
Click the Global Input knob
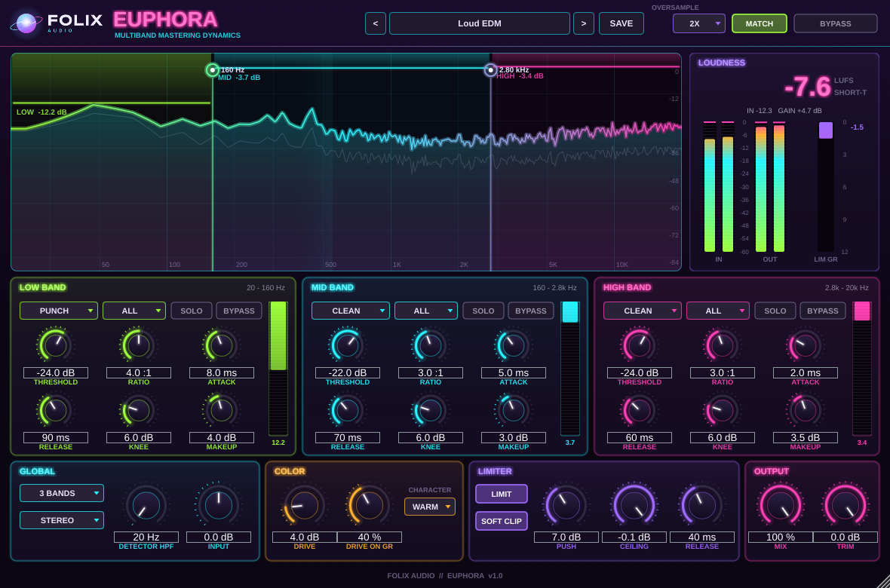click(219, 505)
